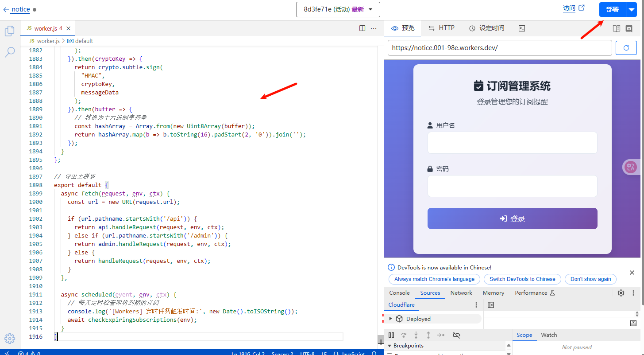Open the deploy button dropdown arrow
Viewport: 644px width, 355px height.
[x=631, y=9]
